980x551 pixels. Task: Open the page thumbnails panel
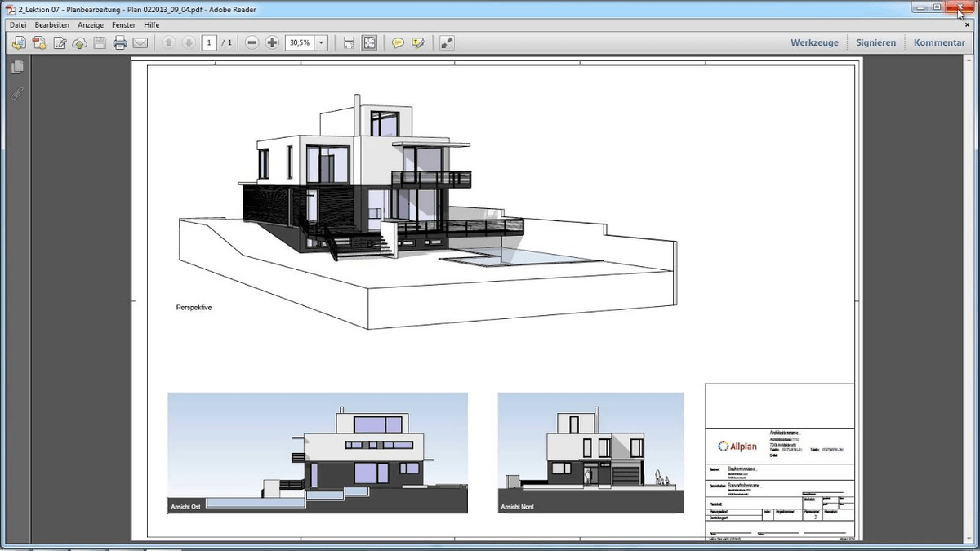17,68
